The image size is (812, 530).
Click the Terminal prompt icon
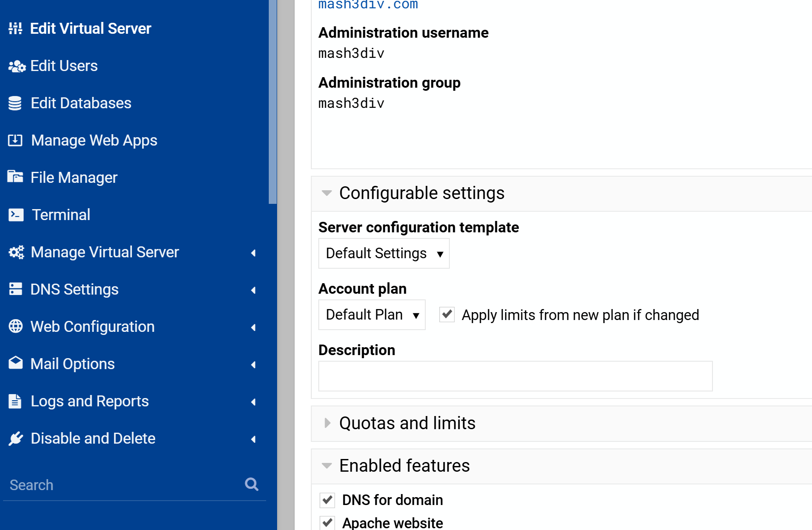click(16, 215)
